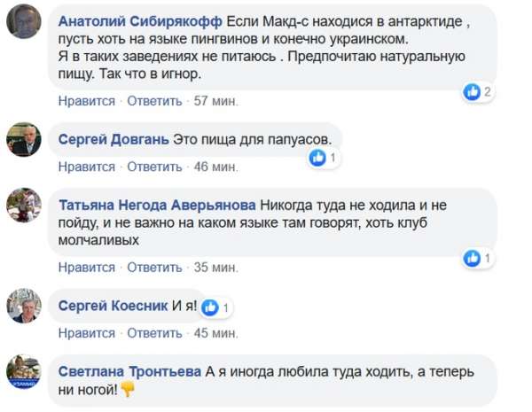
Task: Open Сергей Коесник's profile avatar
Action: click(24, 307)
